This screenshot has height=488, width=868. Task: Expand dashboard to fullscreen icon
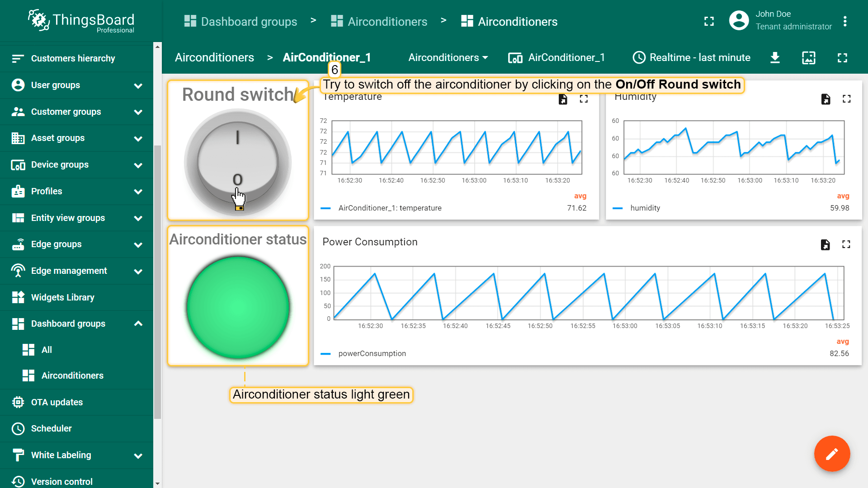pos(842,57)
